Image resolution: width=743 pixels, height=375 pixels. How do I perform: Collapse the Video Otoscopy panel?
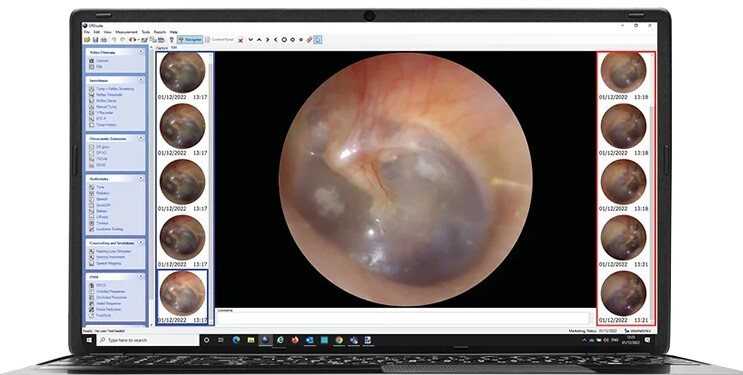[x=141, y=52]
